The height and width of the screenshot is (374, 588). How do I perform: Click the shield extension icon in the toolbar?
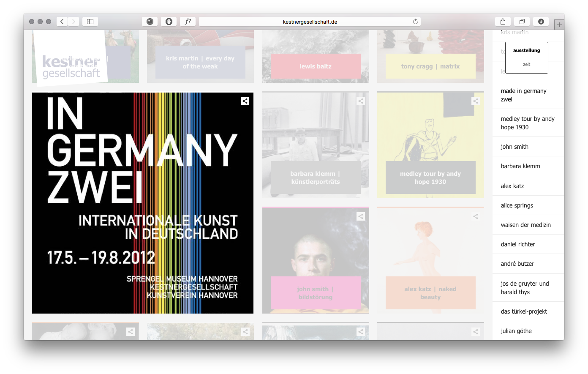click(169, 22)
